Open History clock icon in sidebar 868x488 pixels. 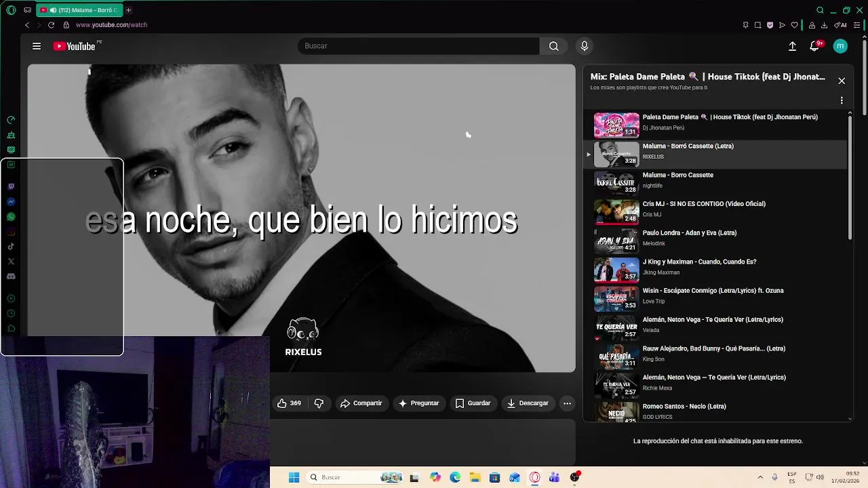coord(11,313)
